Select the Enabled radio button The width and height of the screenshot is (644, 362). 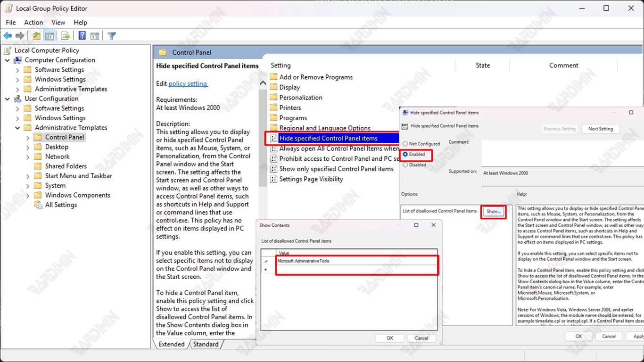pyautogui.click(x=405, y=155)
